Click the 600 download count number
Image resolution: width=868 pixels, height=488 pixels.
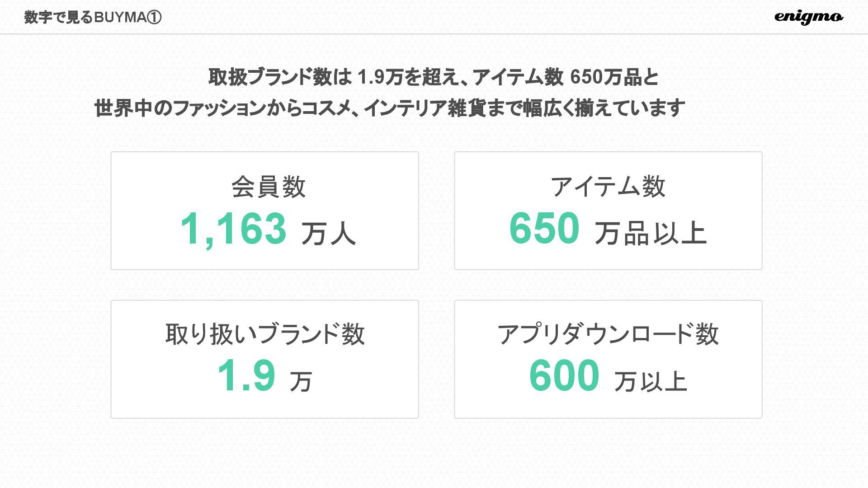click(564, 375)
